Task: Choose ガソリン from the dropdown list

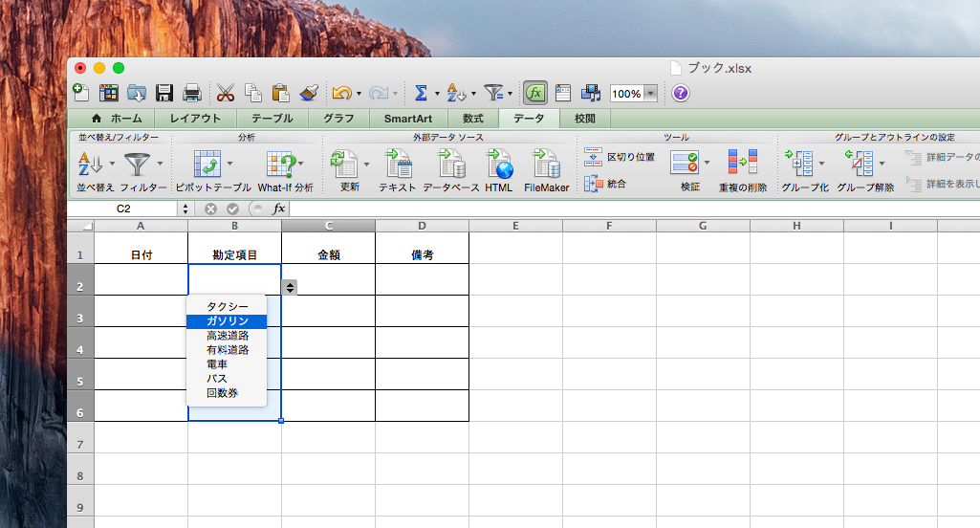Action: click(227, 321)
